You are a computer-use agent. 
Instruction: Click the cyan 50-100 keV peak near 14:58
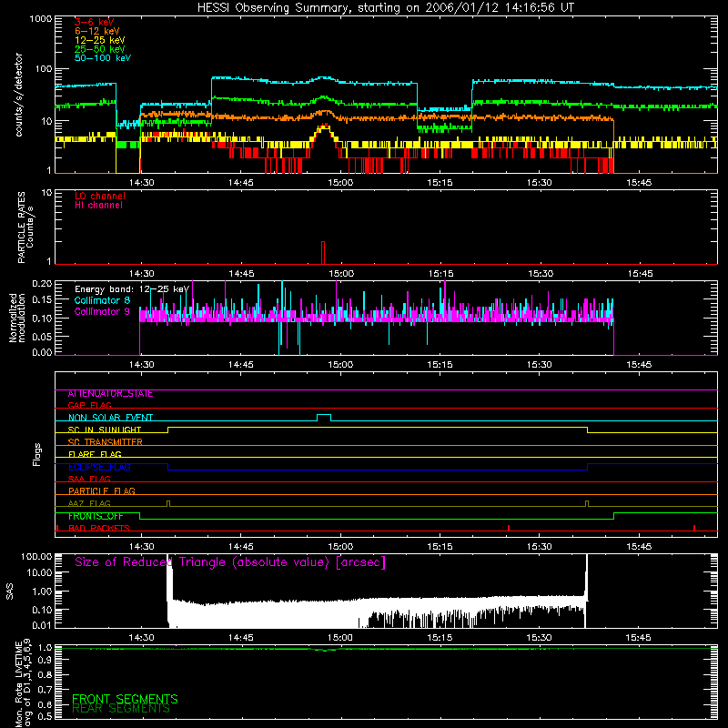click(x=324, y=78)
